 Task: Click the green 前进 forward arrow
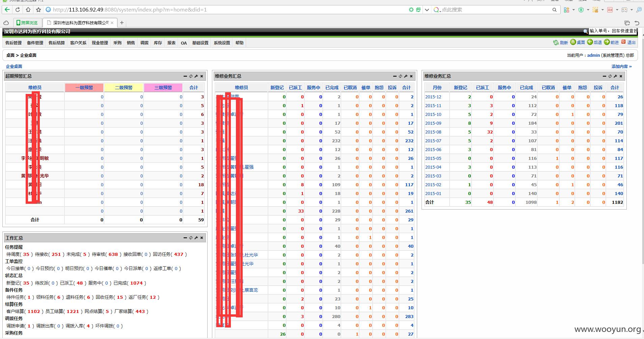[607, 42]
